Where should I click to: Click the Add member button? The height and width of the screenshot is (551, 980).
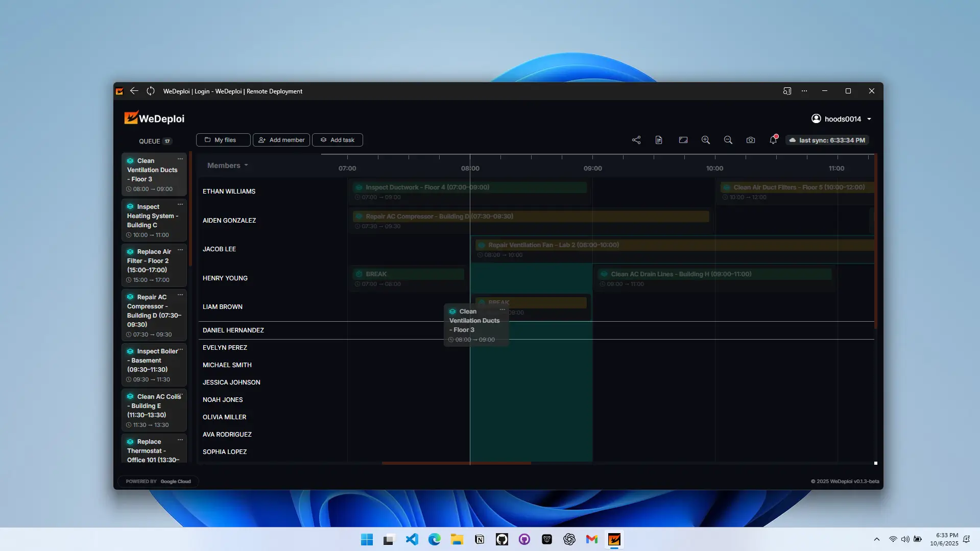(281, 140)
